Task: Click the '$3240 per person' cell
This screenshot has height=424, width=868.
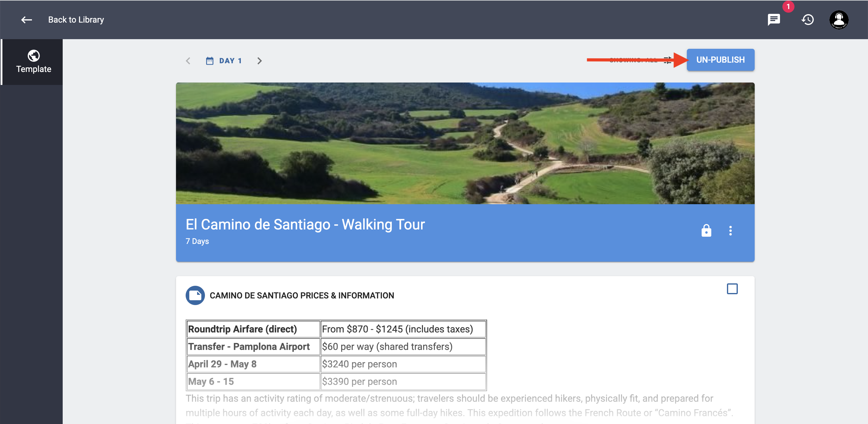Action: pyautogui.click(x=403, y=364)
